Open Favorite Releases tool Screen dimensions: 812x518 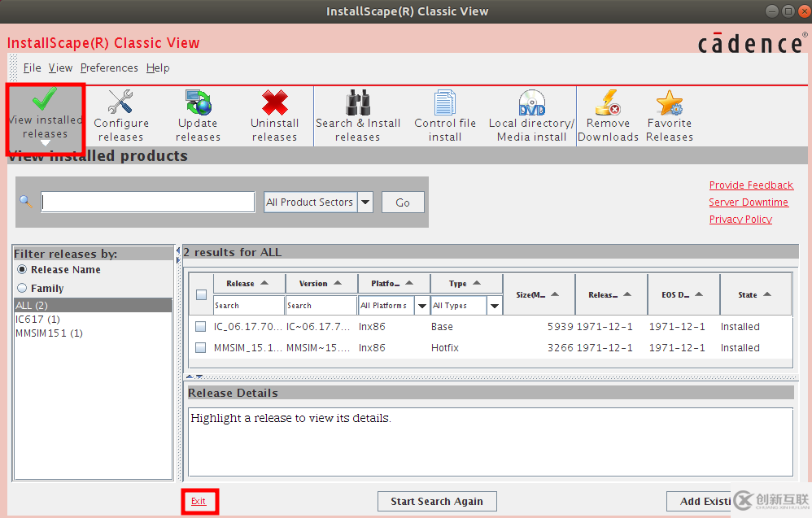click(669, 116)
